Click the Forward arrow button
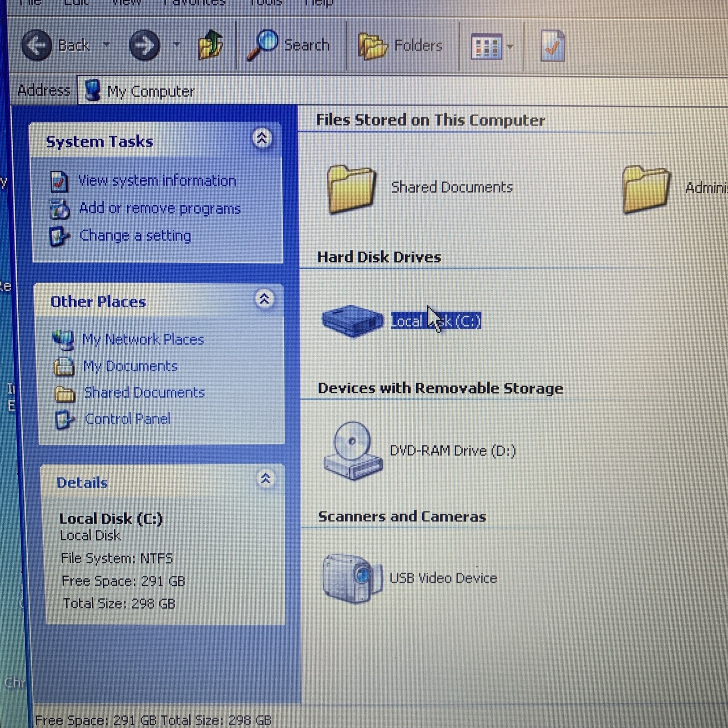 (x=145, y=45)
